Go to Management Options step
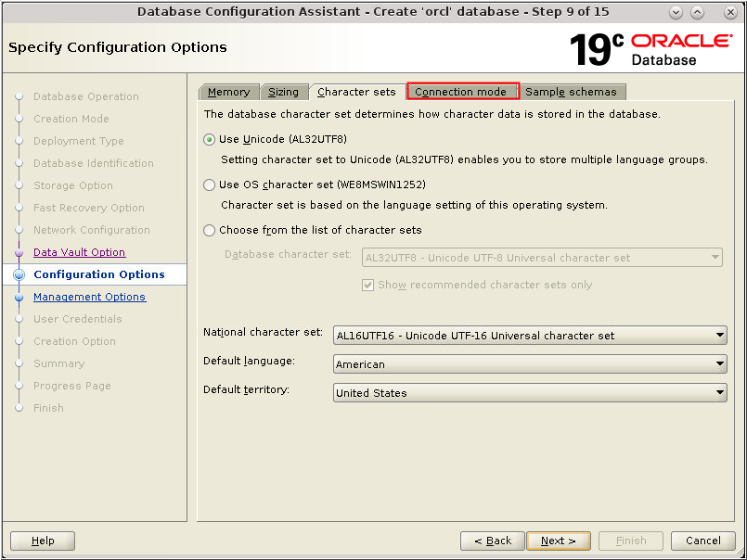 [x=90, y=297]
